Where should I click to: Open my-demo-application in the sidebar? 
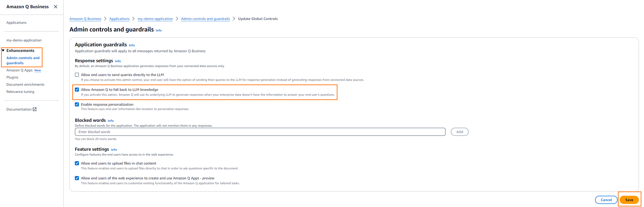pos(24,40)
